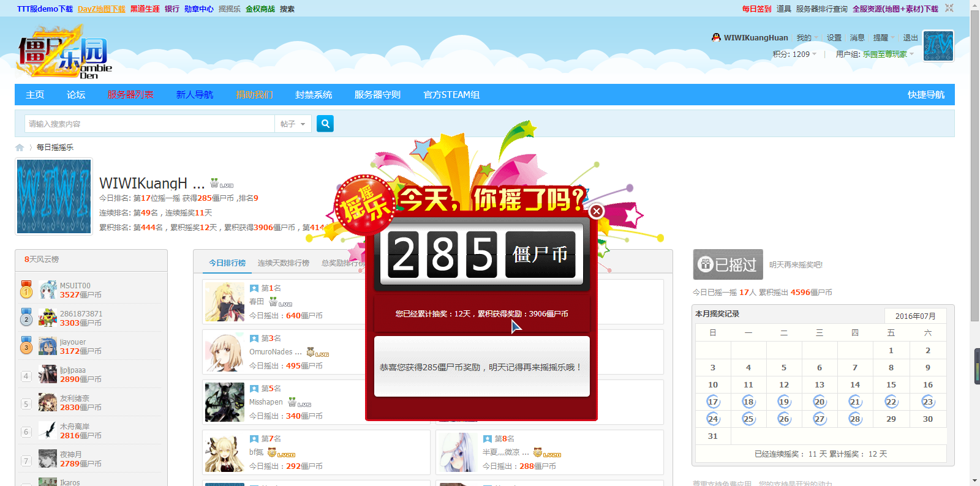
Task: Click MSUIT00's avatar in 8天风云榜
Action: (x=48, y=290)
